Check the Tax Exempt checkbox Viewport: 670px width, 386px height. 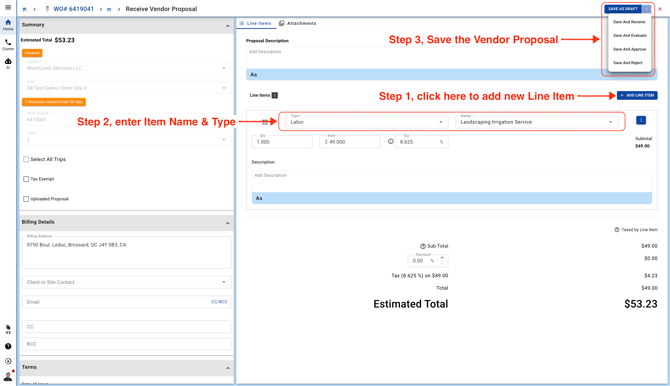click(26, 179)
